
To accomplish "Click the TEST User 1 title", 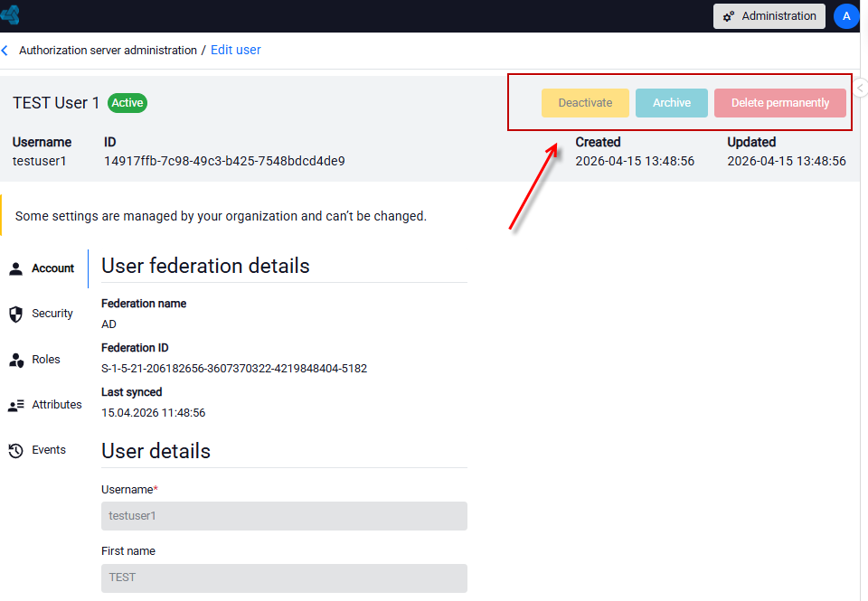I will [56, 103].
